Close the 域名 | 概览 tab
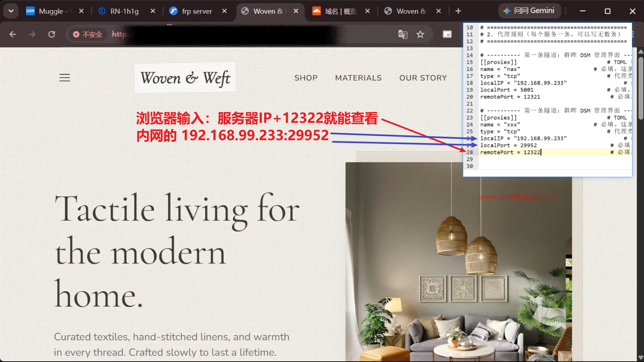The image size is (644, 362). coord(368,11)
